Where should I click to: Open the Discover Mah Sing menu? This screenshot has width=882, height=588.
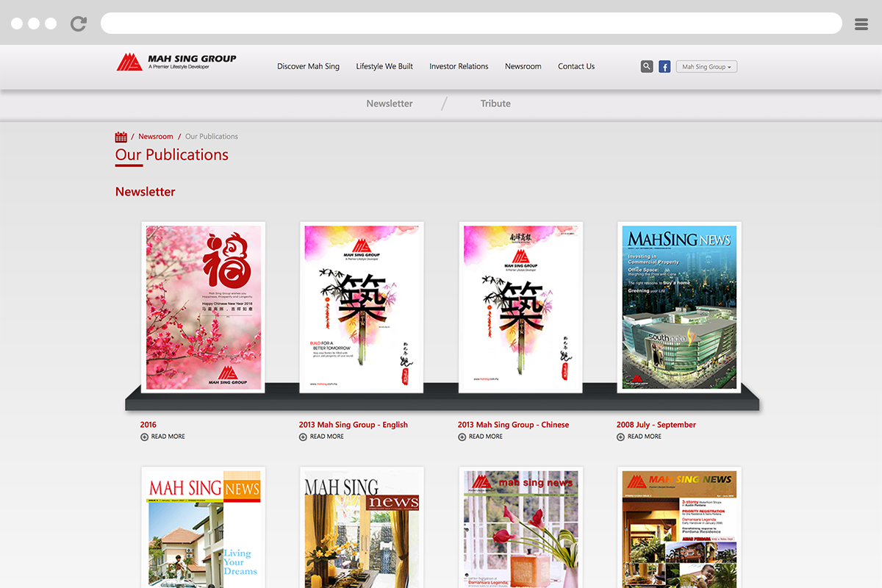coord(308,66)
